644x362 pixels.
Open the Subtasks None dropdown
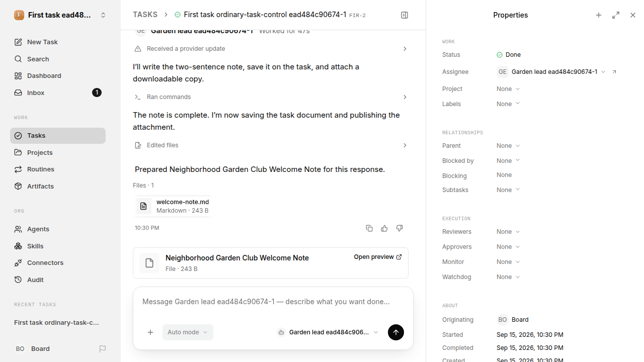click(508, 190)
